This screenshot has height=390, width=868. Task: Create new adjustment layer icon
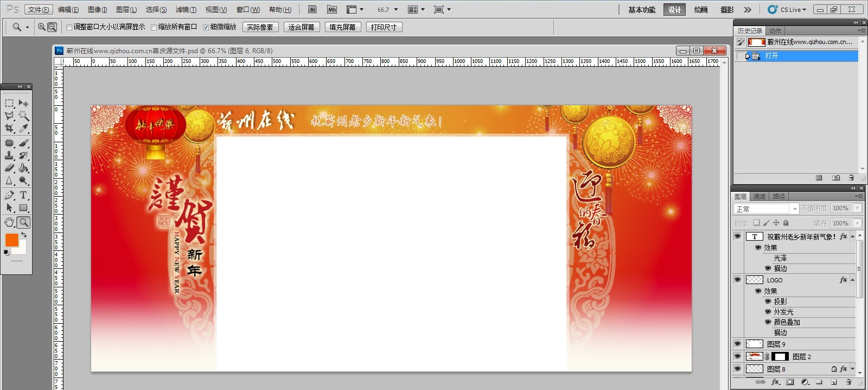tap(805, 382)
